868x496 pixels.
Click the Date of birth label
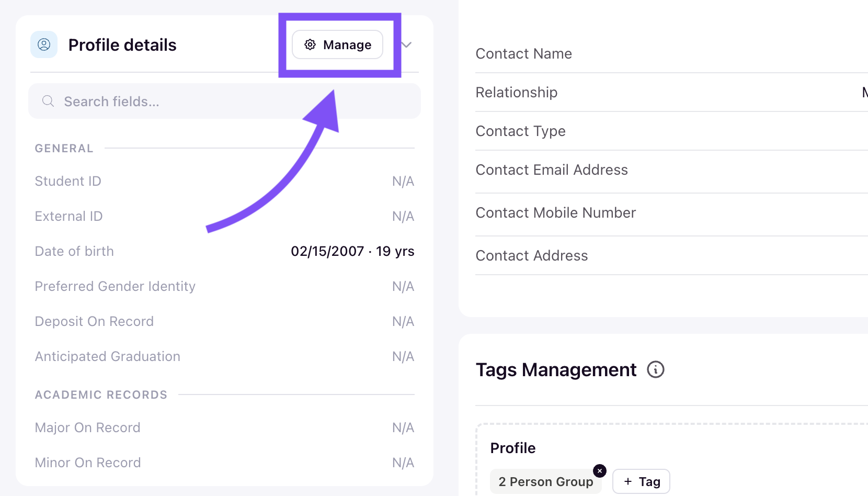click(74, 251)
